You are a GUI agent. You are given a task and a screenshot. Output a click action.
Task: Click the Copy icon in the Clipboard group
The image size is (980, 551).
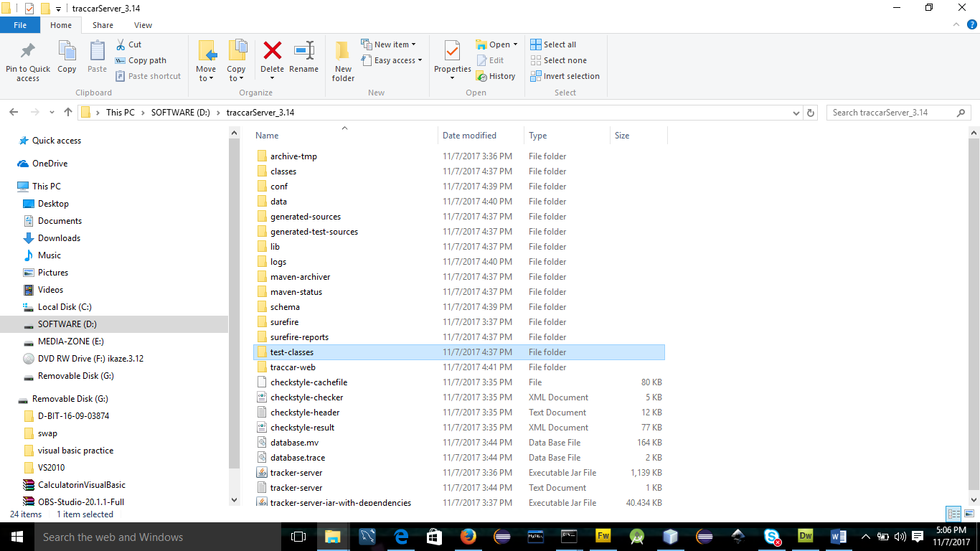pos(67,57)
